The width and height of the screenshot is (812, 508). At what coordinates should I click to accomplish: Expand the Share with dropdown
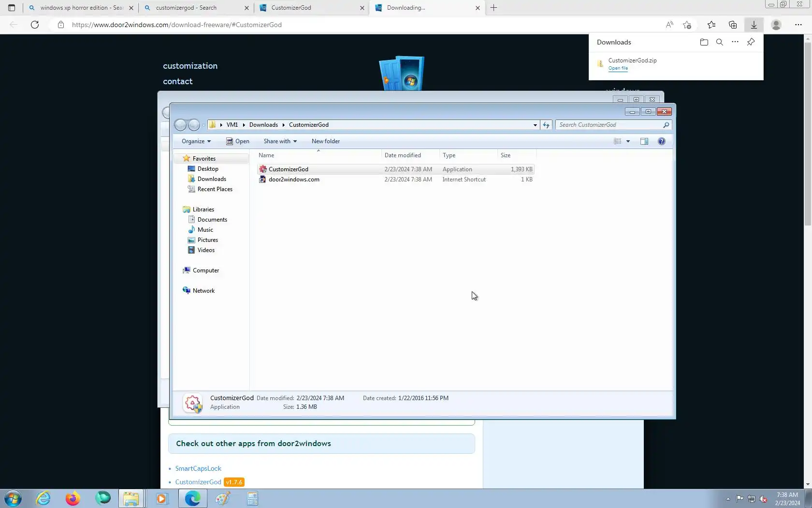pyautogui.click(x=280, y=141)
